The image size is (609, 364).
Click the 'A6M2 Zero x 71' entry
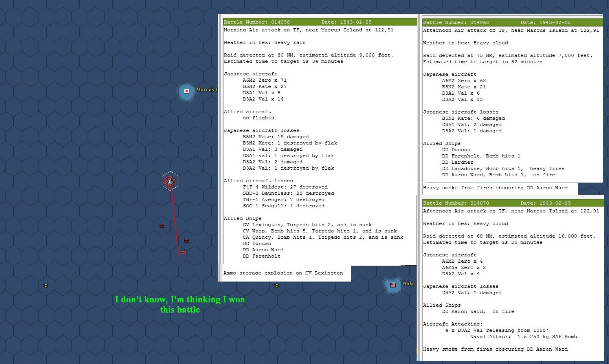point(264,80)
